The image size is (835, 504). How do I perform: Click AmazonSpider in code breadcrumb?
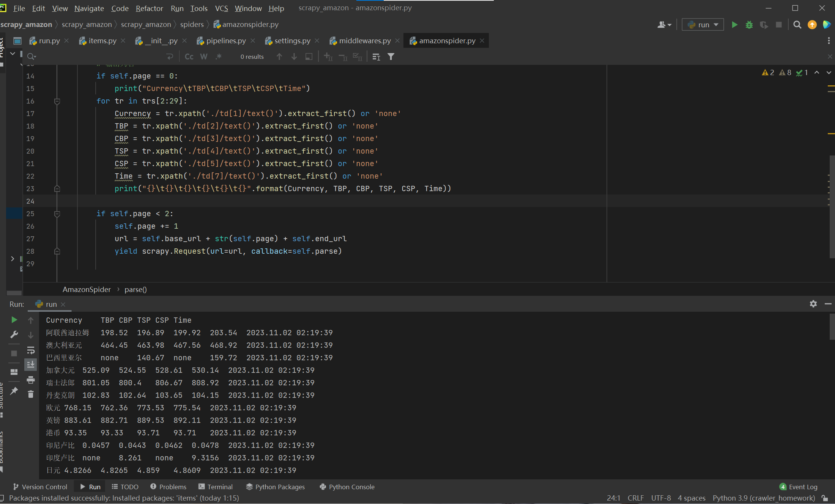(87, 289)
